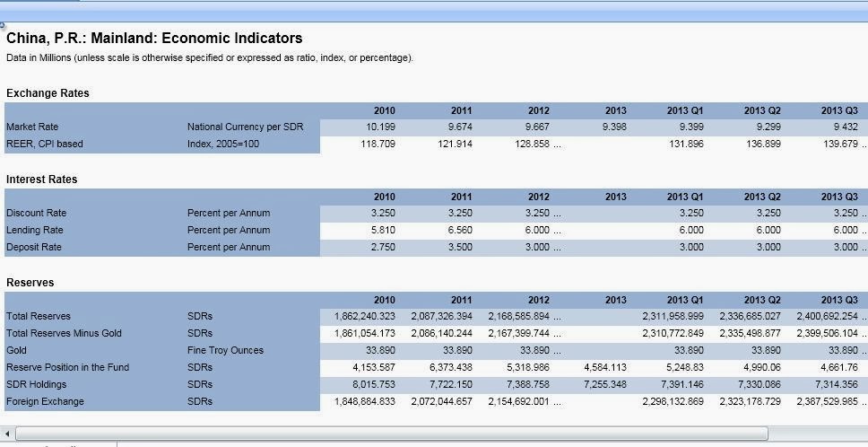Click the 10.199 Market Rate value for 2010
The image size is (868, 447).
381,127
